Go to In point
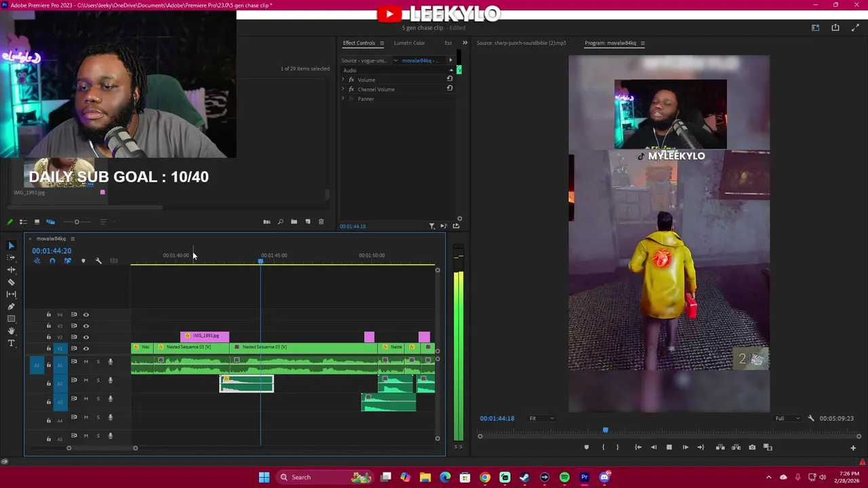 coord(638,447)
